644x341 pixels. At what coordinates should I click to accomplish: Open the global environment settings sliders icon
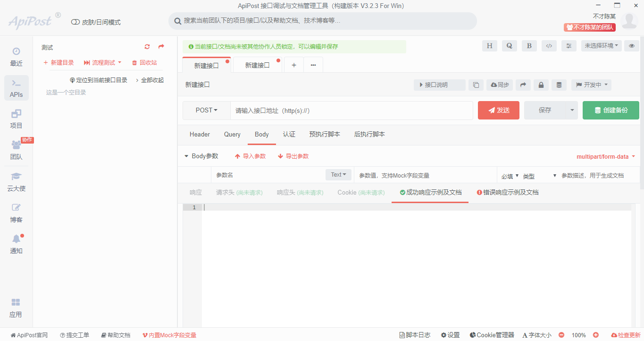click(569, 46)
